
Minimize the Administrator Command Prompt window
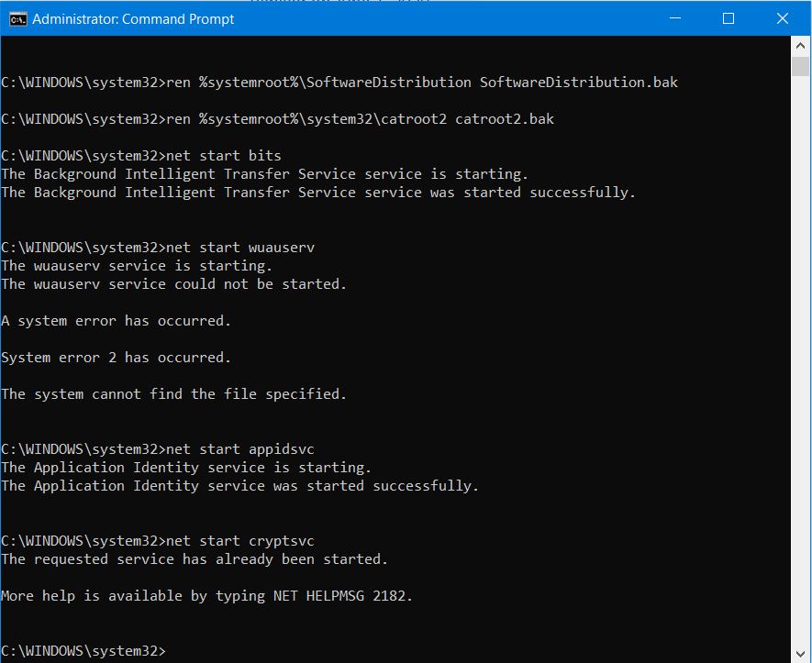pyautogui.click(x=674, y=18)
